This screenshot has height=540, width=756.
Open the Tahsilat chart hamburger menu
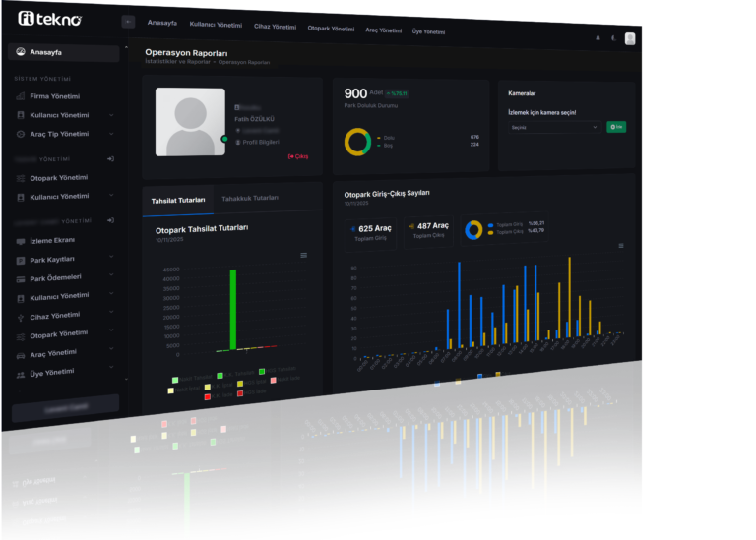tap(303, 255)
